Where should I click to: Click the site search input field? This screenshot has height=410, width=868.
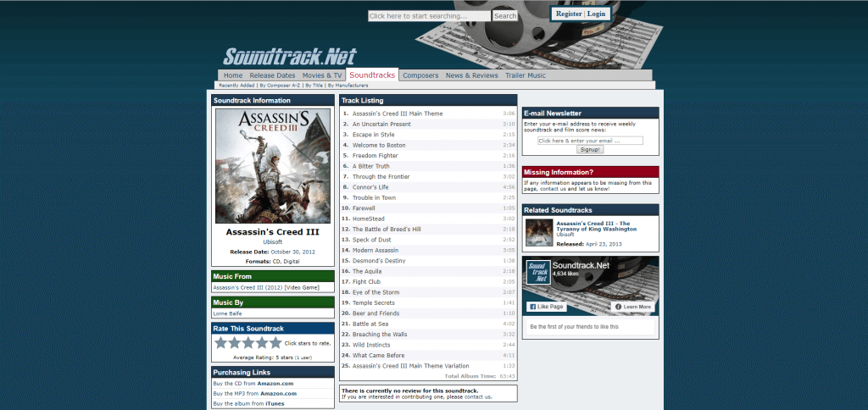[429, 16]
